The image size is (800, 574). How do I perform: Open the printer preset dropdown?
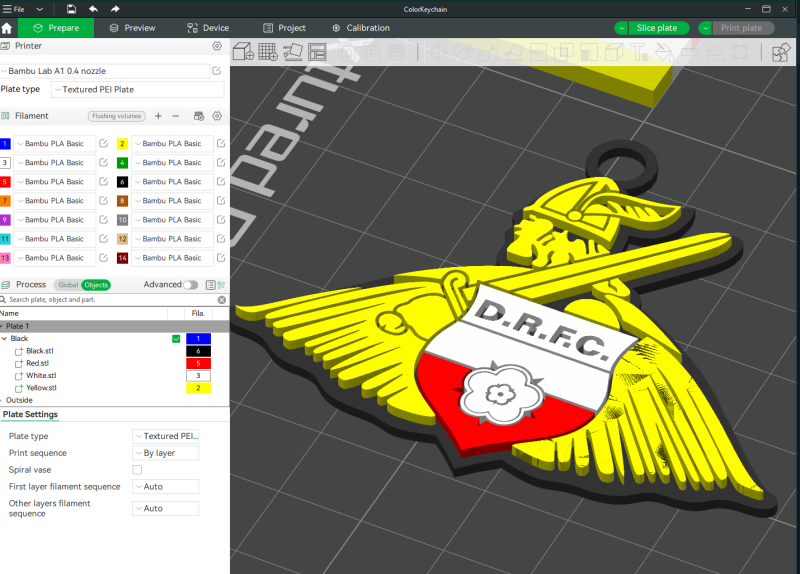[x=106, y=71]
